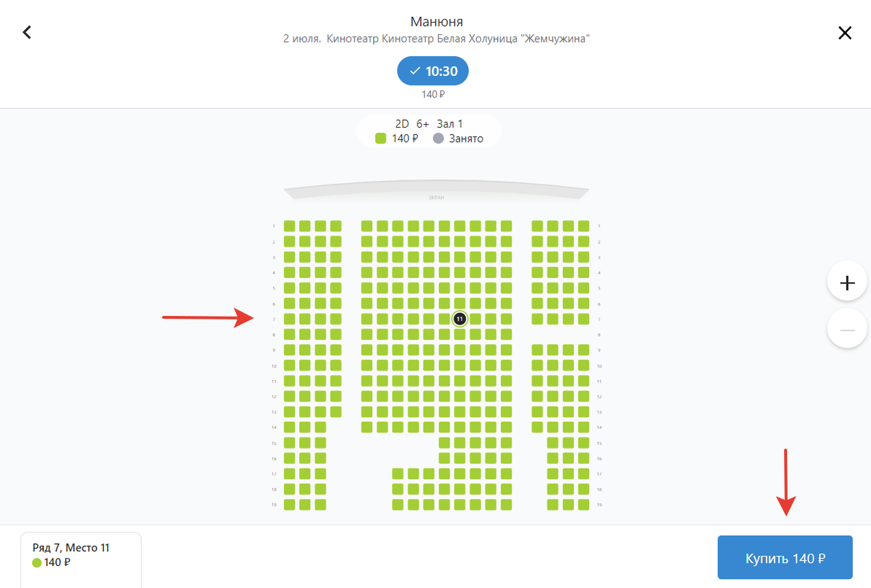Pick the last seat in row 1
The height and width of the screenshot is (588, 871).
[584, 226]
